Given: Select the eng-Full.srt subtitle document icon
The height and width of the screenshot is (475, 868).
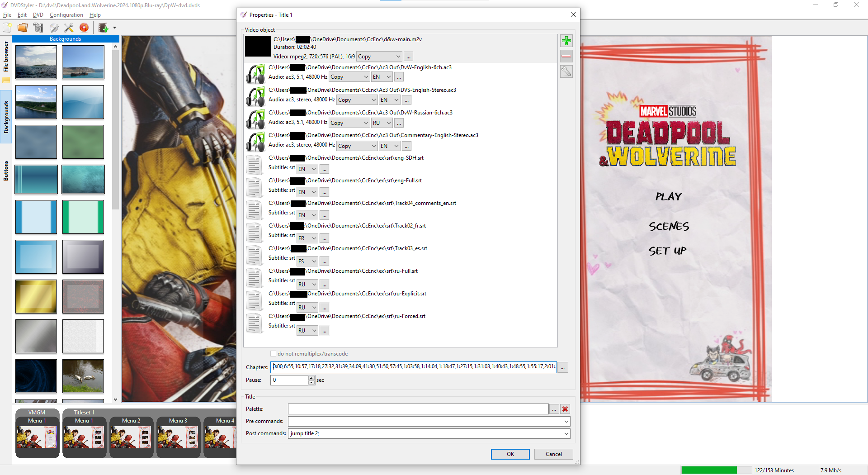Looking at the screenshot, I should tap(255, 187).
